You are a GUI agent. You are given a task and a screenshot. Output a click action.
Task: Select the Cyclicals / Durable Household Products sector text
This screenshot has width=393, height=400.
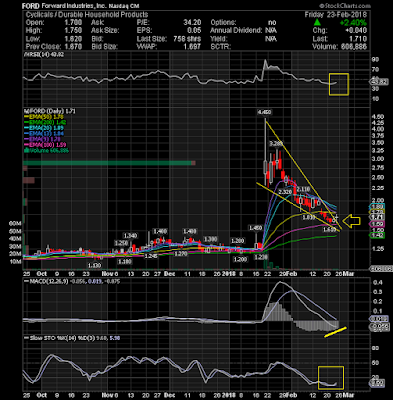(87, 15)
